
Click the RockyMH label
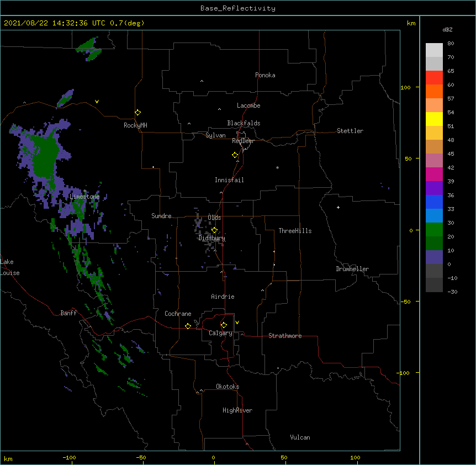[x=135, y=125]
